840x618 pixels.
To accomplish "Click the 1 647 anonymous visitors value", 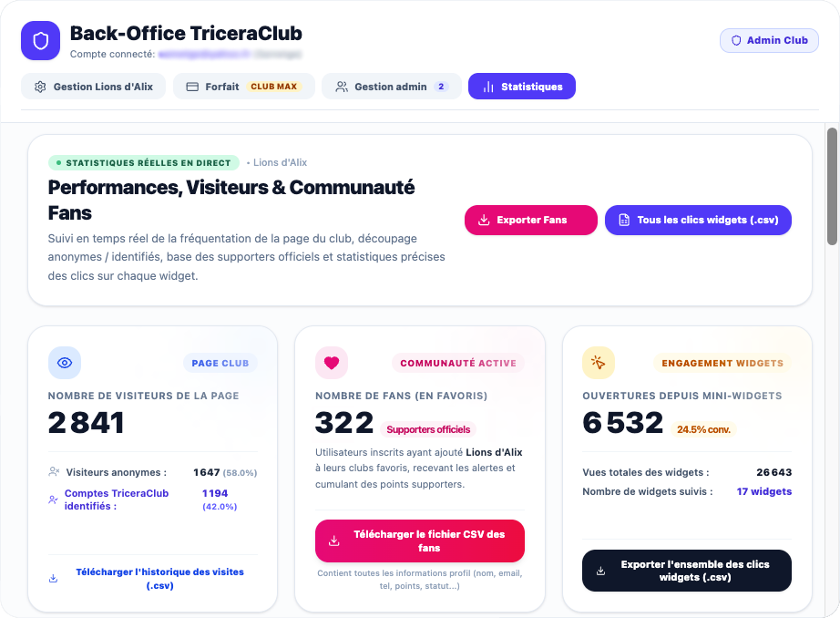I will click(x=207, y=472).
